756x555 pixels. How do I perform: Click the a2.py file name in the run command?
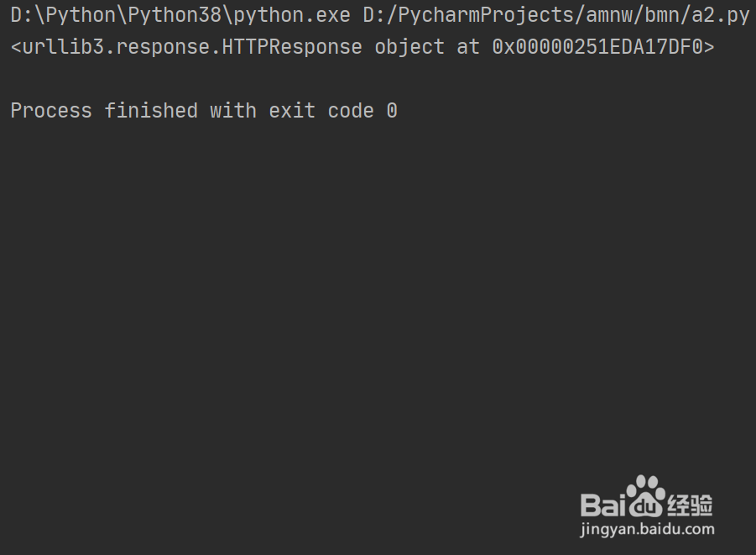(721, 15)
